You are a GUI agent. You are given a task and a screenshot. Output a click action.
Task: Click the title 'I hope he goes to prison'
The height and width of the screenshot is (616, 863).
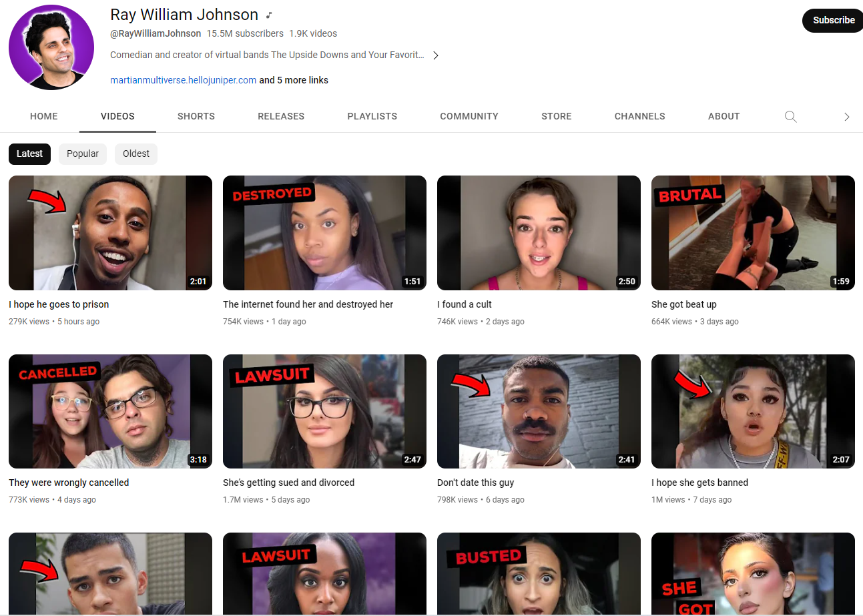click(59, 304)
